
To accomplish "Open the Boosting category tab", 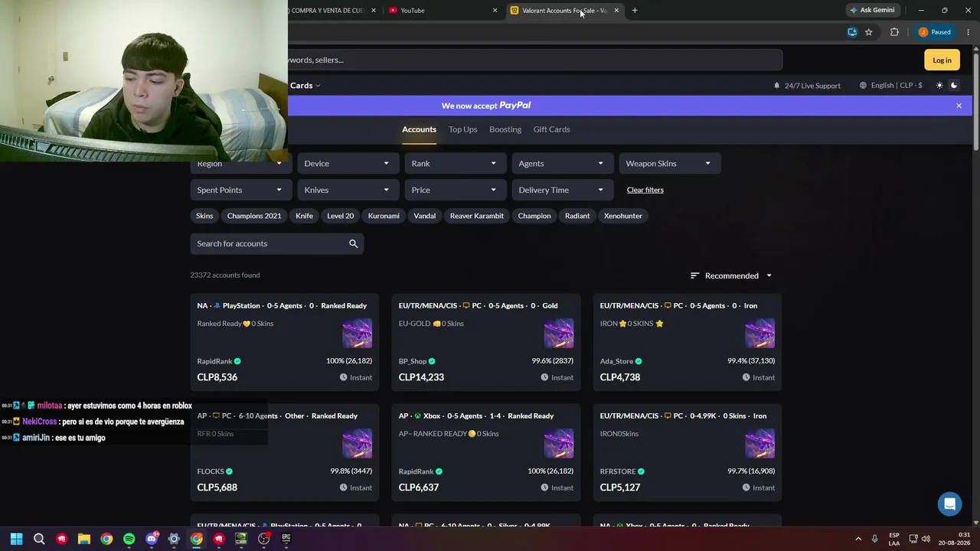I will click(505, 129).
